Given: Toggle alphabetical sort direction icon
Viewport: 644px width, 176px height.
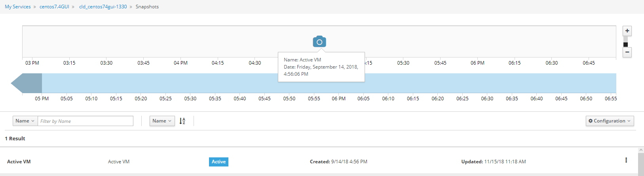Looking at the screenshot, I should (182, 121).
